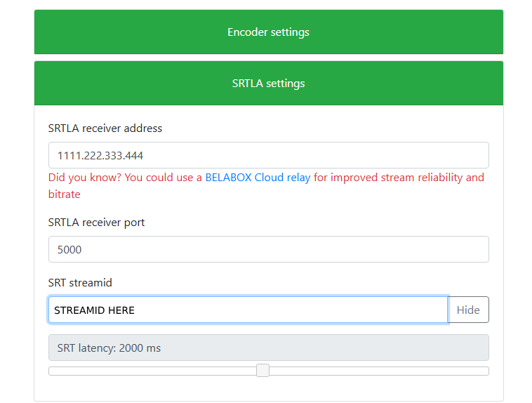532x403 pixels.
Task: Click the far left end of latency slider
Action: pos(51,371)
